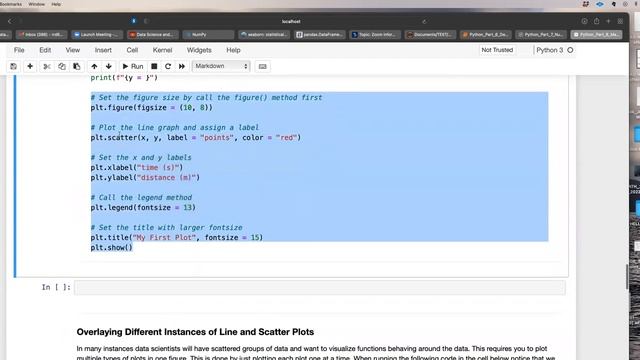The image size is (640, 360).
Task: Open the downloads icon in browser toolbar
Action: click(x=584, y=21)
